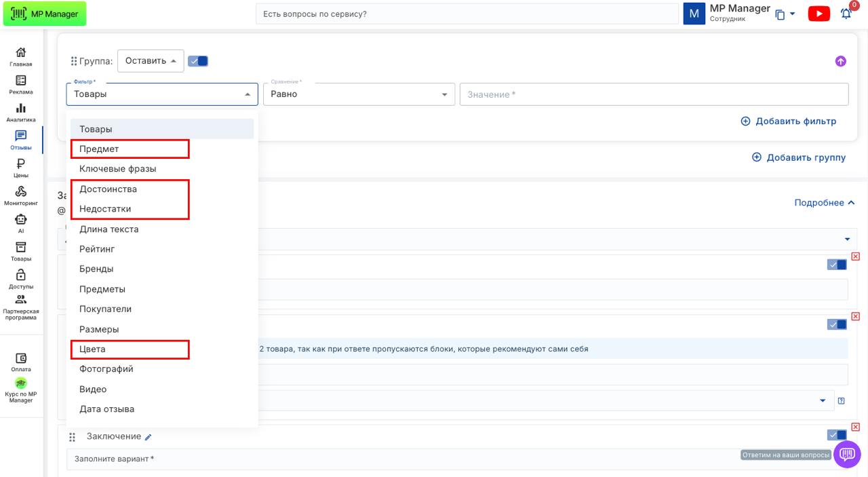Viewport: 868px width, 477px height.
Task: Choose Ключевые фразы filter option
Action: [x=117, y=169]
